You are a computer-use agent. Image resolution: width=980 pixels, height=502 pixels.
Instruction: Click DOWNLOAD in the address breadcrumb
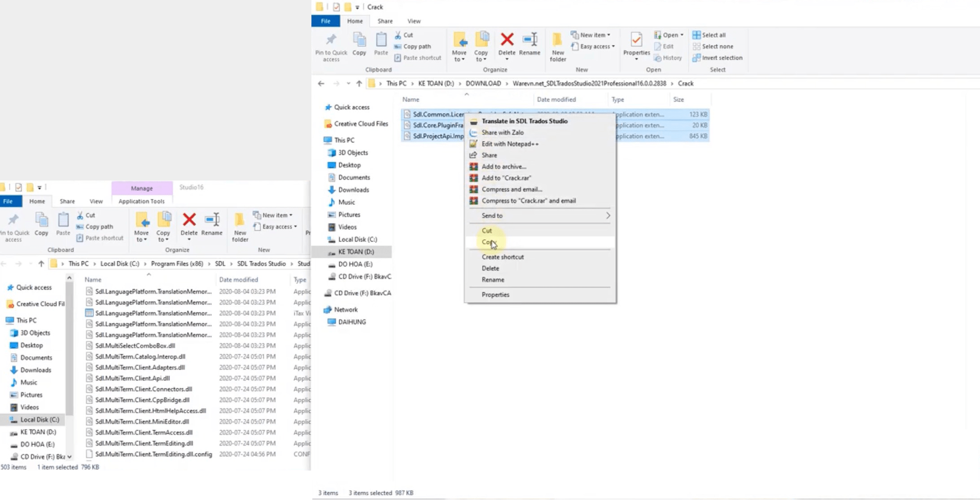click(x=483, y=84)
